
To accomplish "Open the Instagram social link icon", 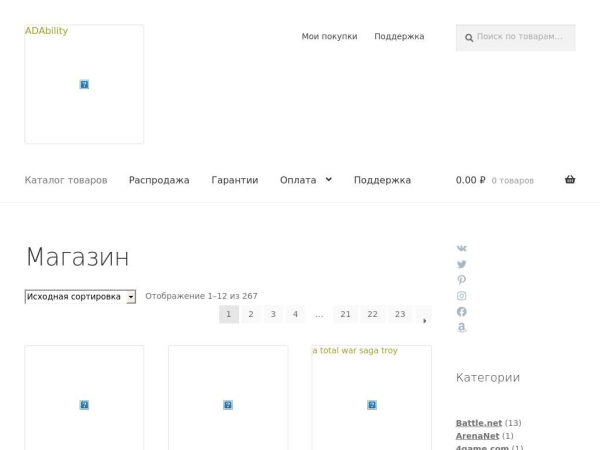I will pos(461,296).
